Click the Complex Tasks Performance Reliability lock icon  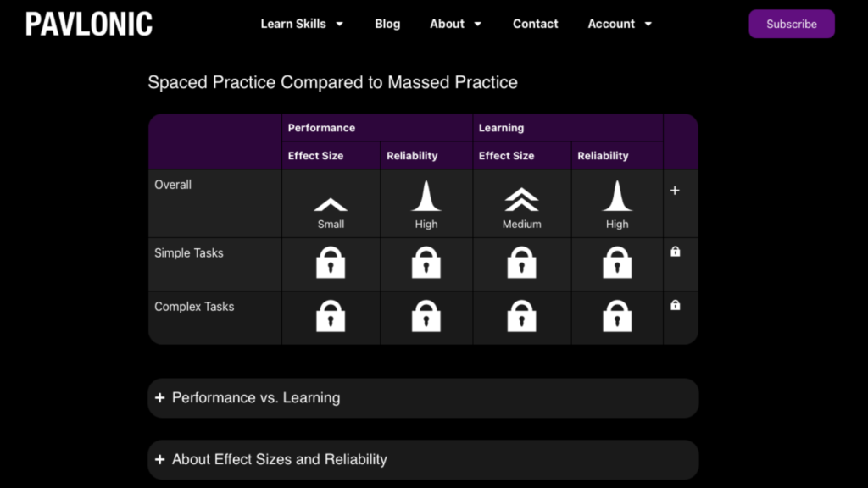point(426,317)
